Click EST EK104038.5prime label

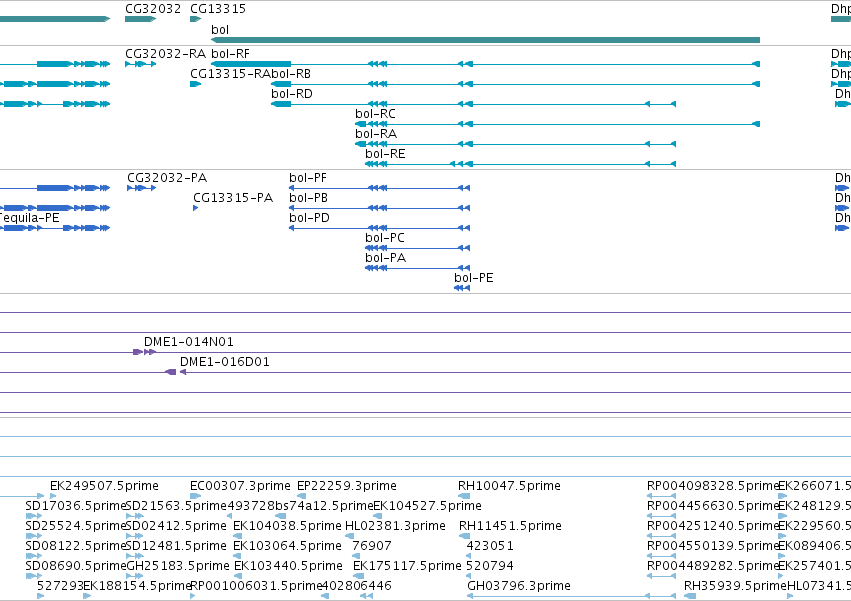(x=288, y=526)
